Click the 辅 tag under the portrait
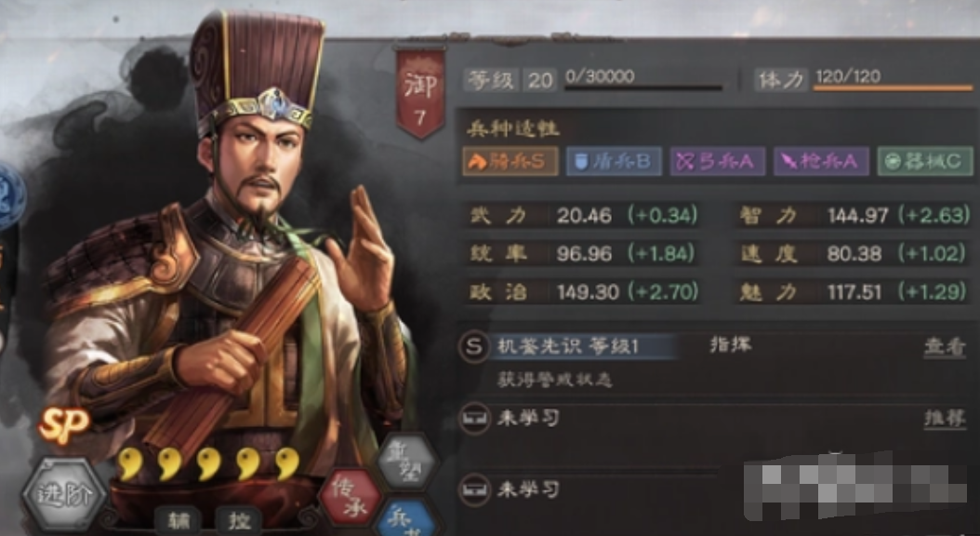 [178, 520]
